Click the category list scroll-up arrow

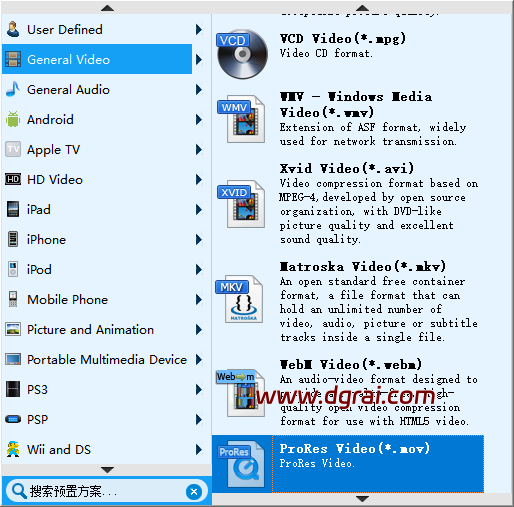pos(107,8)
